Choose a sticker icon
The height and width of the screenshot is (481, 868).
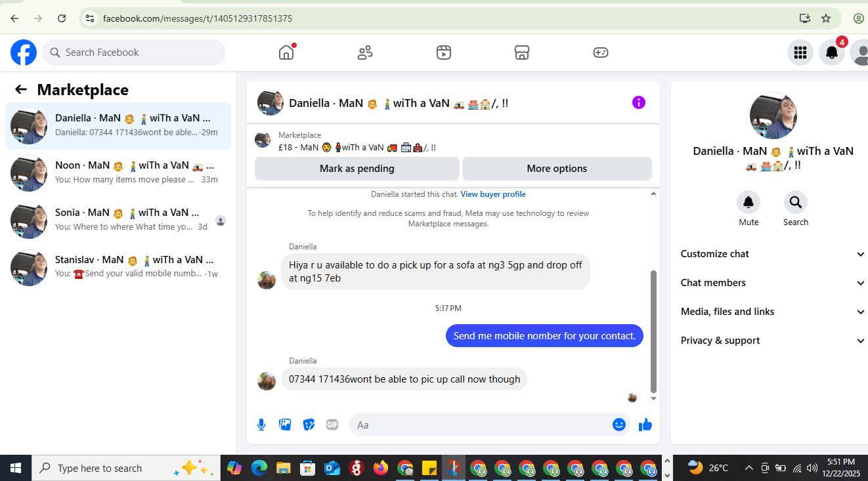coord(309,425)
